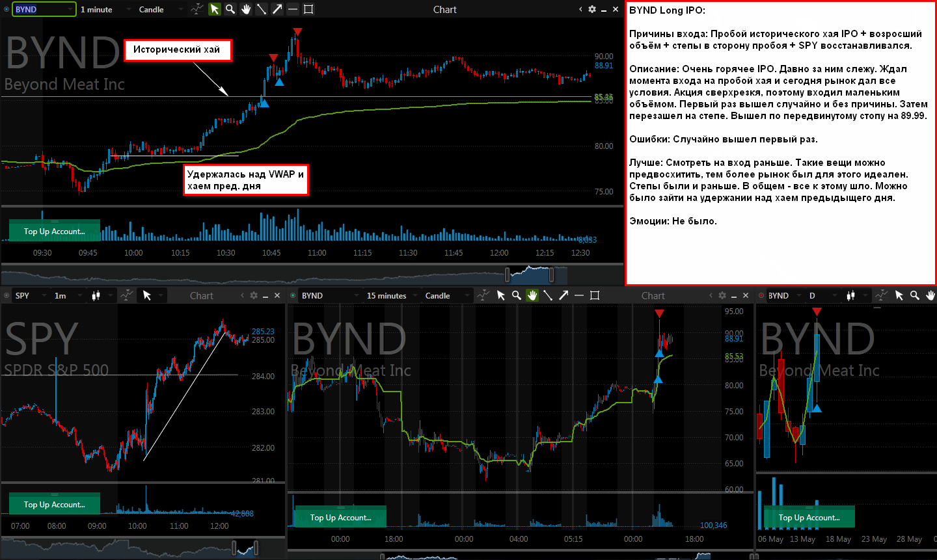Screen dimensions: 937x560
Task: Select the zoom magnifier in BYND 15 minutes chart
Action: (x=516, y=295)
